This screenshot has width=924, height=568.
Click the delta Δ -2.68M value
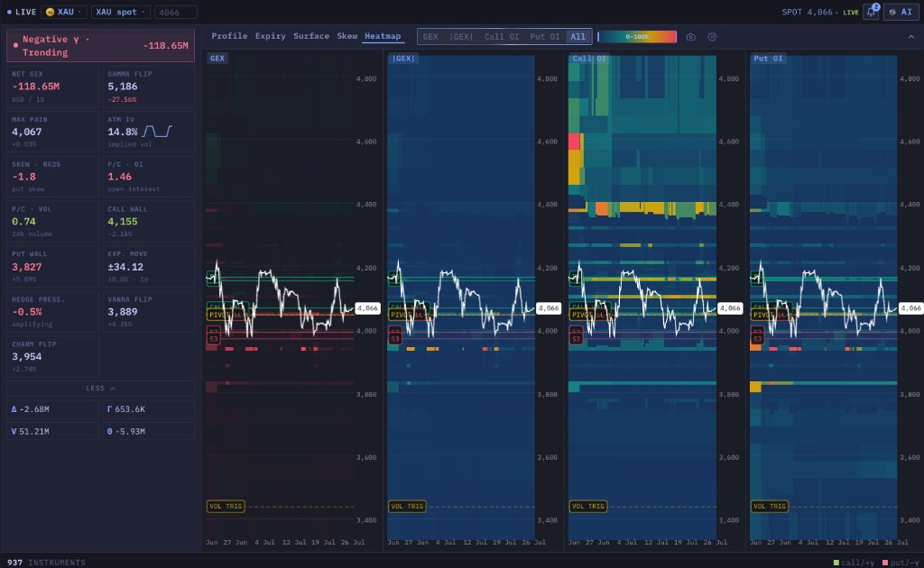[x=51, y=409]
